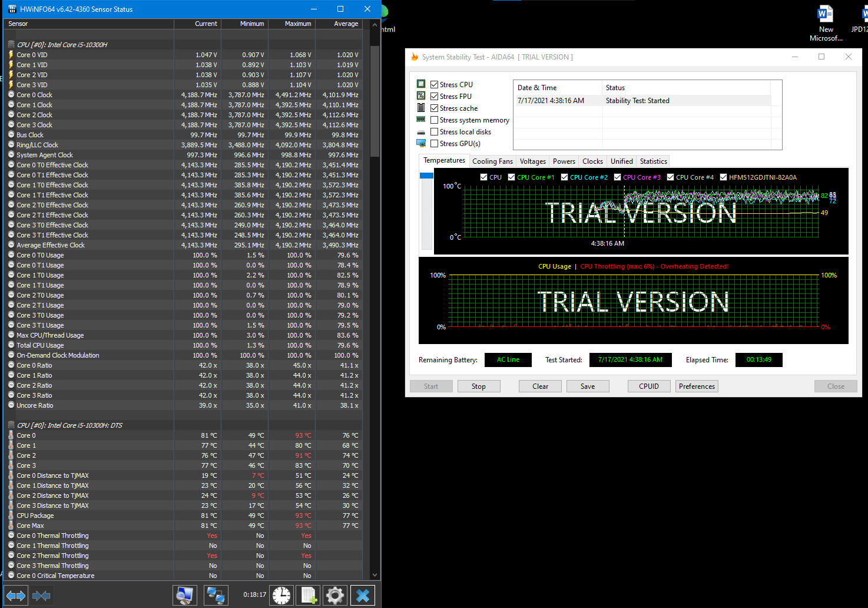Screen dimensions: 868x608
Task: Uncheck the Stress FPU checkbox
Action: pos(435,96)
